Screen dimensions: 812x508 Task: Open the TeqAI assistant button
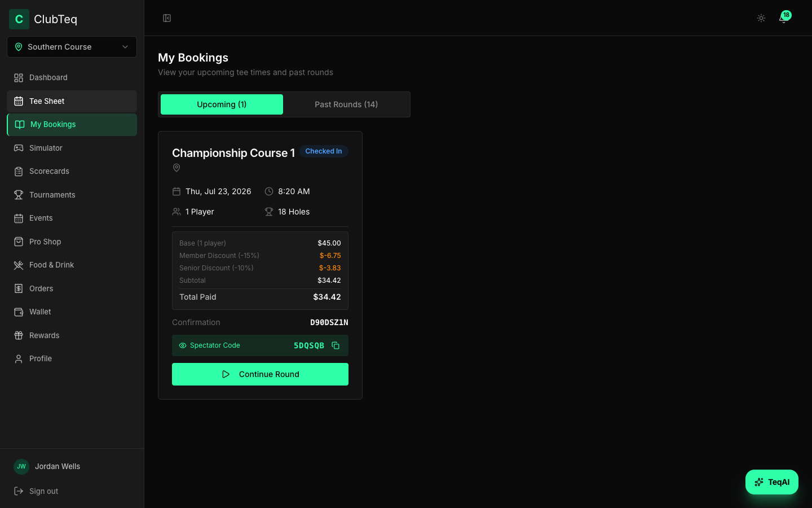772,482
